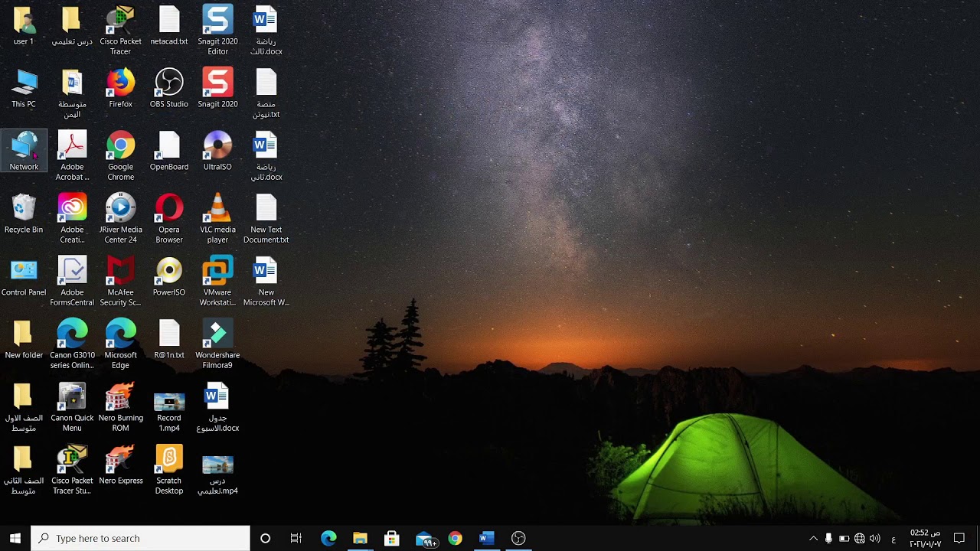
Task: Open network settings from tray globe icon
Action: [859, 539]
